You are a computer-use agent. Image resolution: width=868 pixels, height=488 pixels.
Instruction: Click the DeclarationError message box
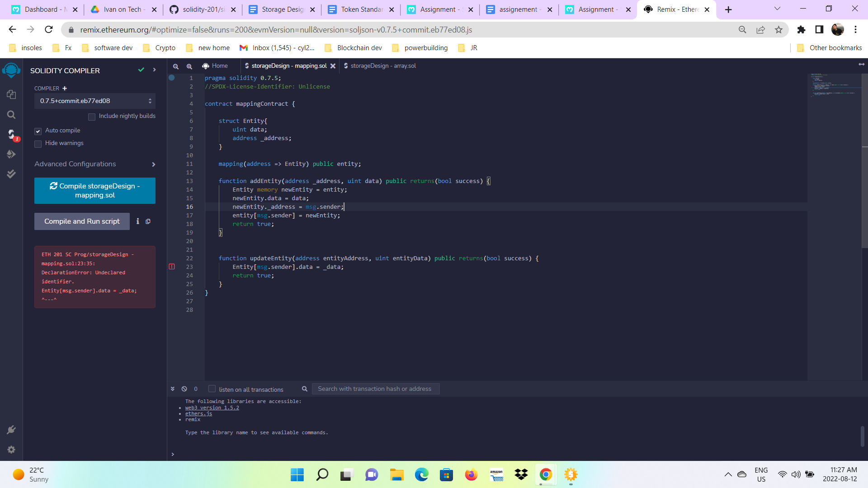95,277
